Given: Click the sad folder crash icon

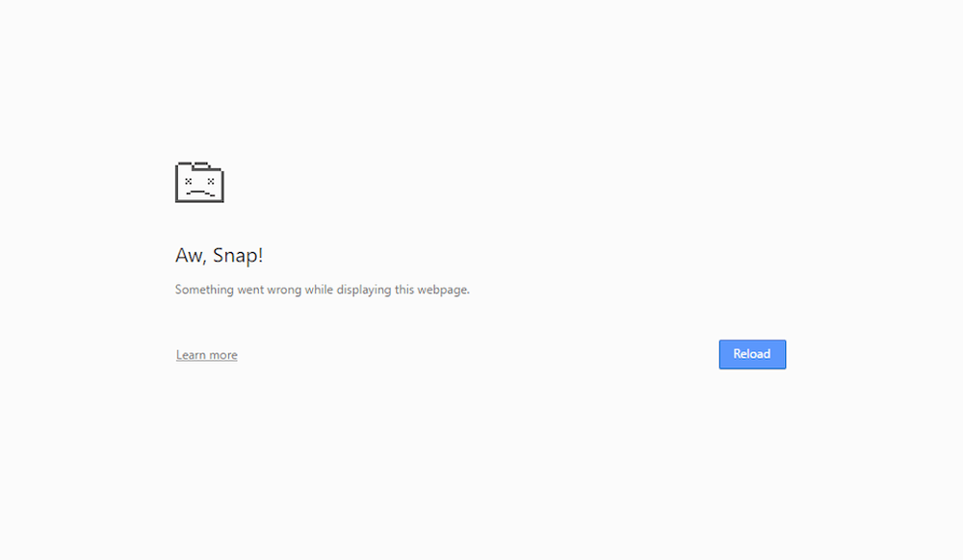Looking at the screenshot, I should pyautogui.click(x=199, y=182).
